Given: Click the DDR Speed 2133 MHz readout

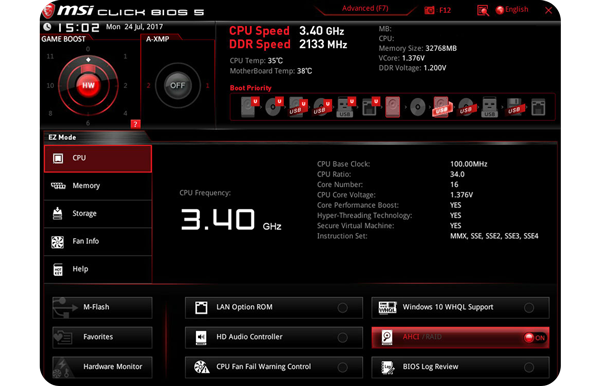Looking at the screenshot, I should [288, 44].
